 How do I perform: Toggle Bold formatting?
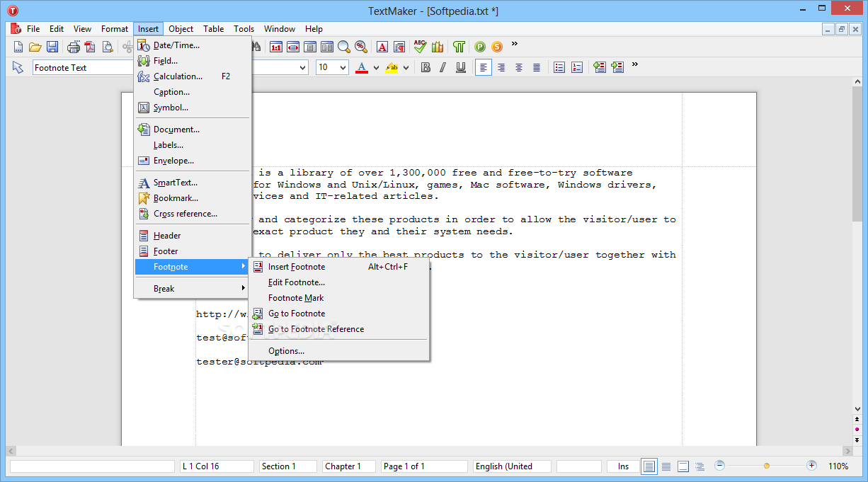pyautogui.click(x=426, y=67)
